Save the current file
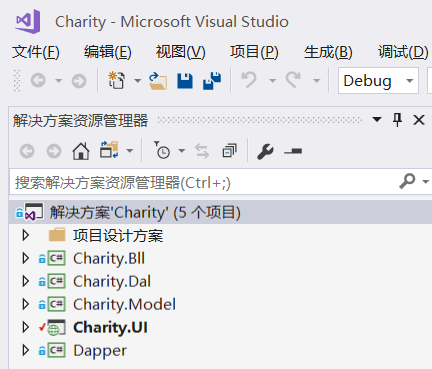The width and height of the screenshot is (432, 369). (x=185, y=81)
